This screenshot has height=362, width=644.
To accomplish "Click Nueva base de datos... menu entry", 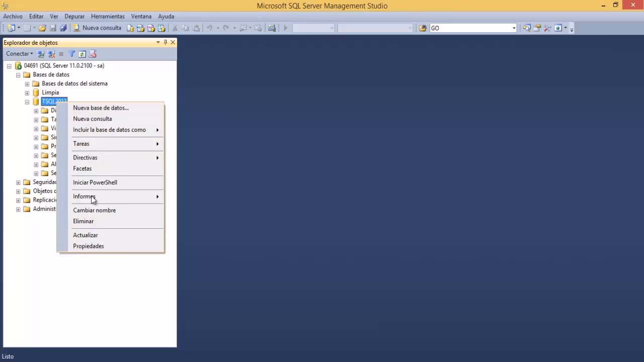I will [x=101, y=108].
